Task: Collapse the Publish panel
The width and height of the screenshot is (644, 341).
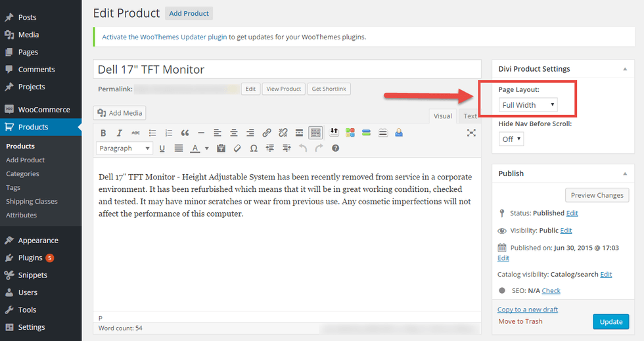Action: (625, 174)
